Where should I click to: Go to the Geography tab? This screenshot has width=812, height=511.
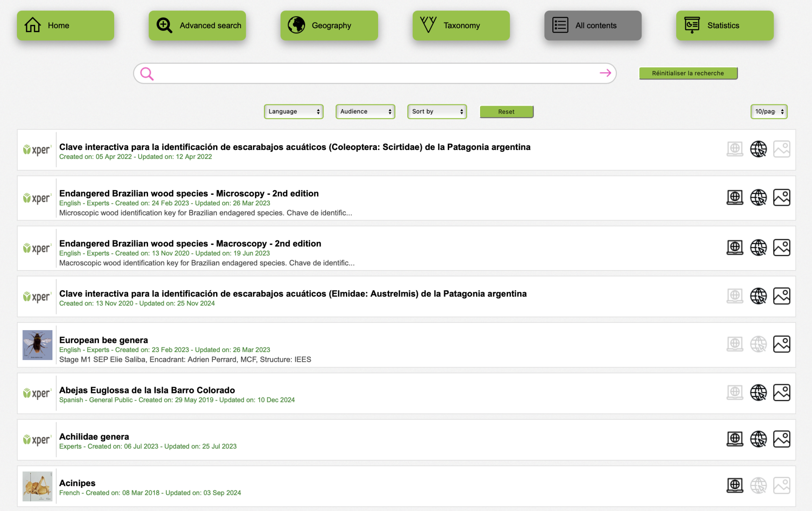(x=329, y=25)
